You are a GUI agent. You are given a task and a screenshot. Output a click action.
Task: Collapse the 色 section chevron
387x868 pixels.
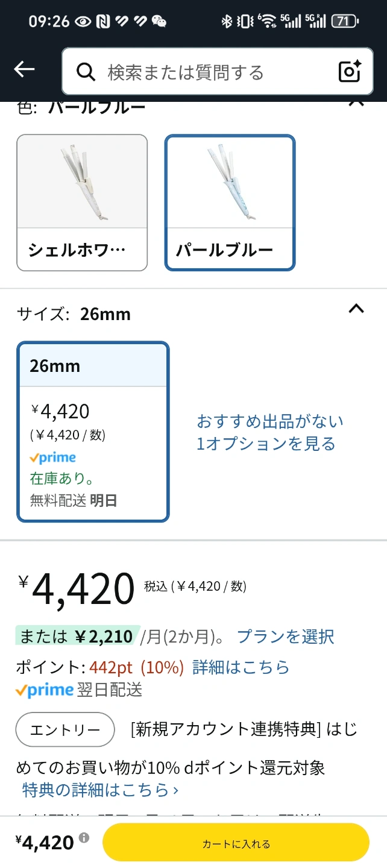click(x=356, y=104)
